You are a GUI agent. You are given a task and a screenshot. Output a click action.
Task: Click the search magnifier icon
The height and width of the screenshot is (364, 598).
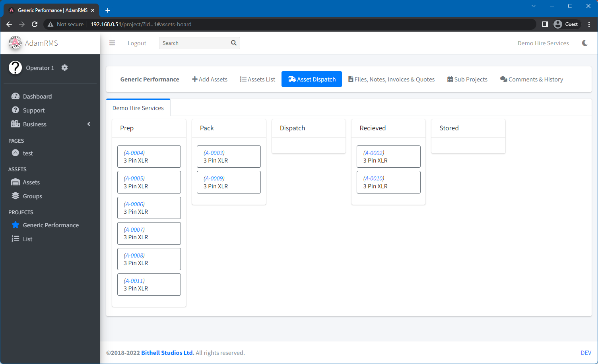click(234, 43)
